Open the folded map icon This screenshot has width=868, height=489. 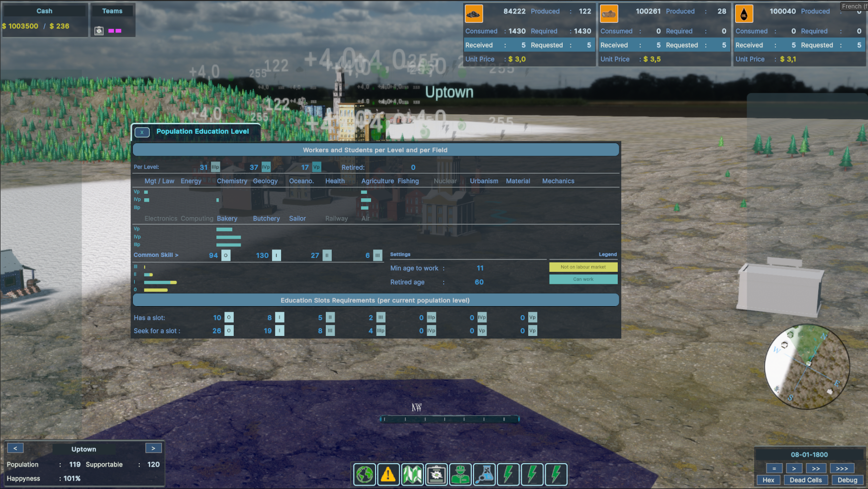pyautogui.click(x=412, y=475)
